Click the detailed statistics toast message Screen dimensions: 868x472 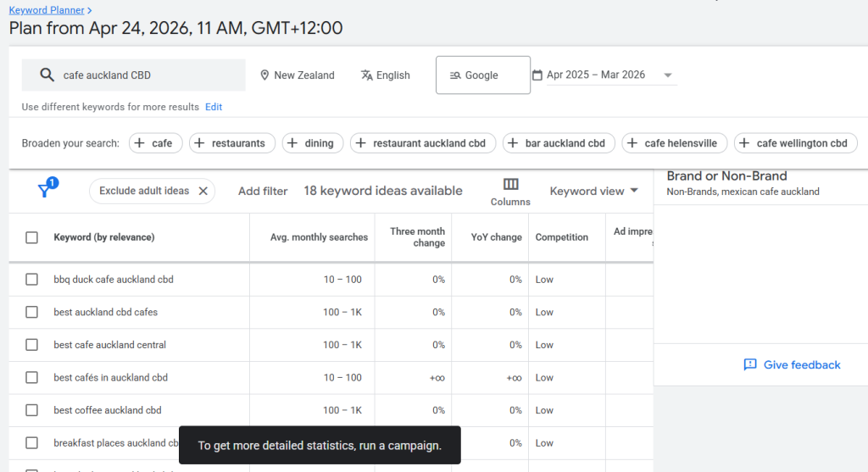320,446
